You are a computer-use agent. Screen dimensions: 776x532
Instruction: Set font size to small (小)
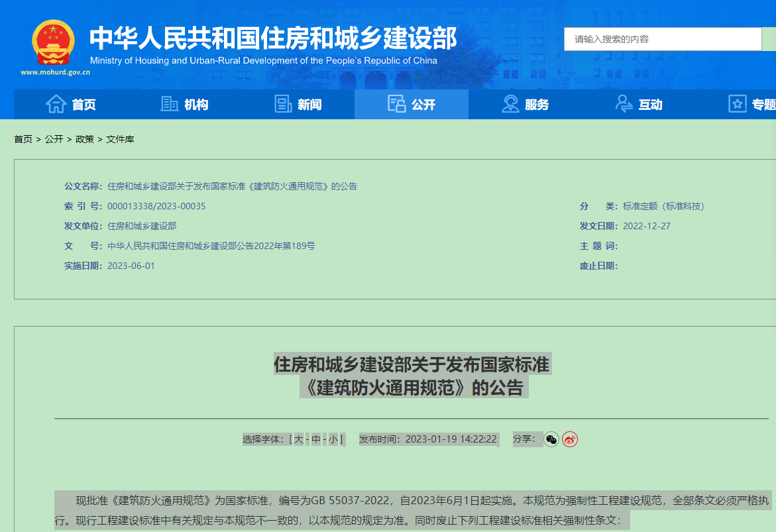tap(333, 439)
